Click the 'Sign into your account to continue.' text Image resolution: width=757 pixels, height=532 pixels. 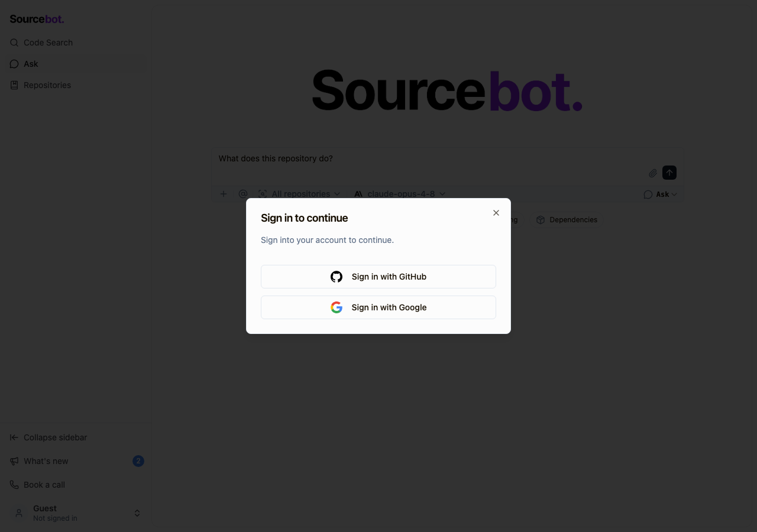[x=328, y=240]
